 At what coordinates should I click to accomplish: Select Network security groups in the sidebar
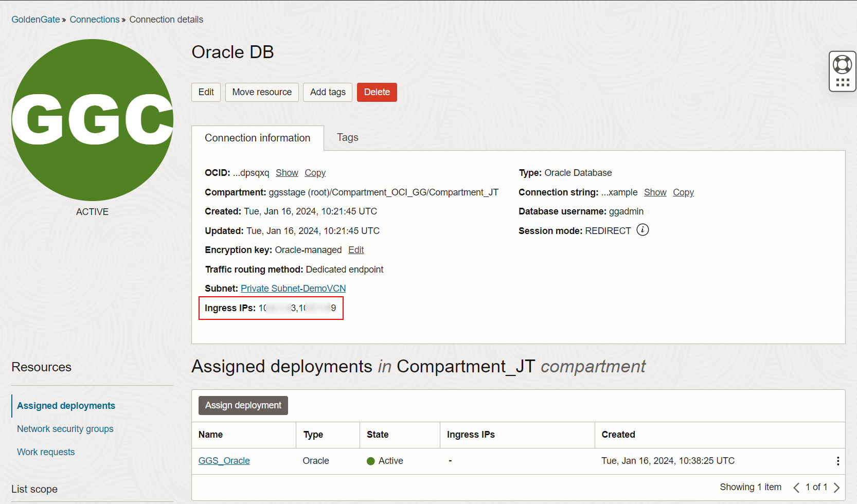65,428
